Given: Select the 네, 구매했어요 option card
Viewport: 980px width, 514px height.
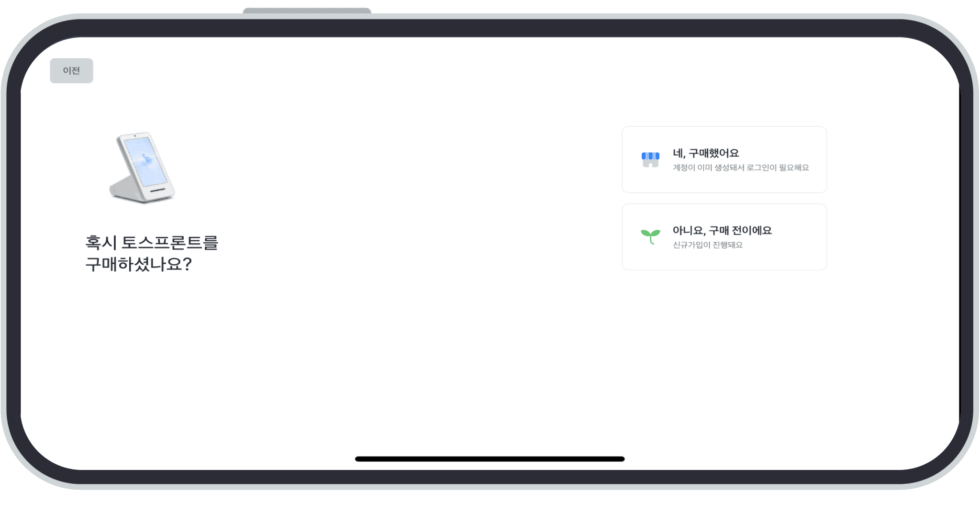Looking at the screenshot, I should [x=724, y=160].
